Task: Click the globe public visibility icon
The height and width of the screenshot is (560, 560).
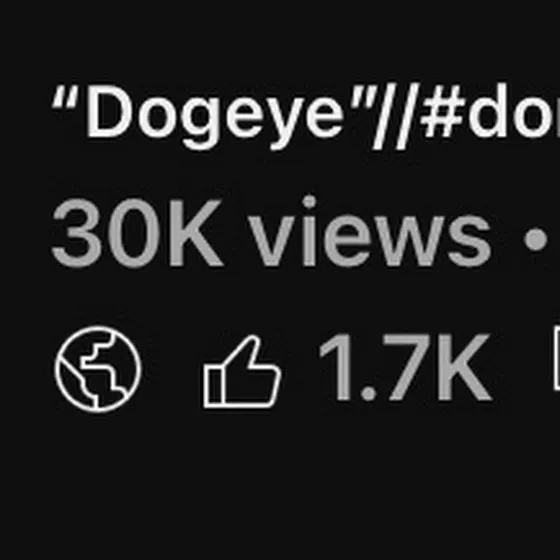Action: 98,369
